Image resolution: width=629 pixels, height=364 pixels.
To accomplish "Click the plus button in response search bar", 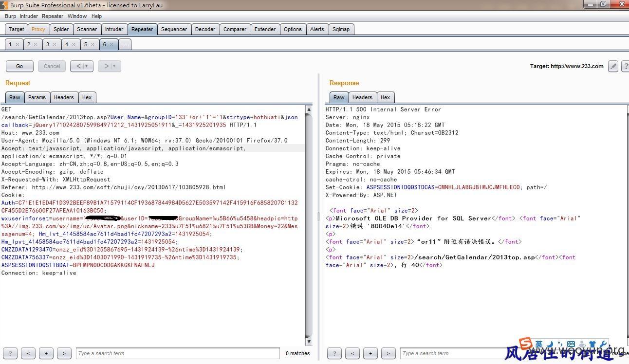I will pyautogui.click(x=370, y=353).
